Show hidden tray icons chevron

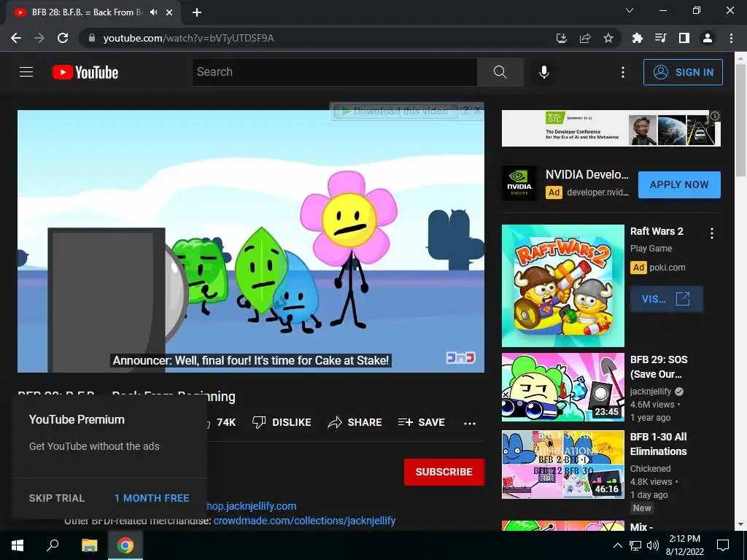tap(617, 545)
